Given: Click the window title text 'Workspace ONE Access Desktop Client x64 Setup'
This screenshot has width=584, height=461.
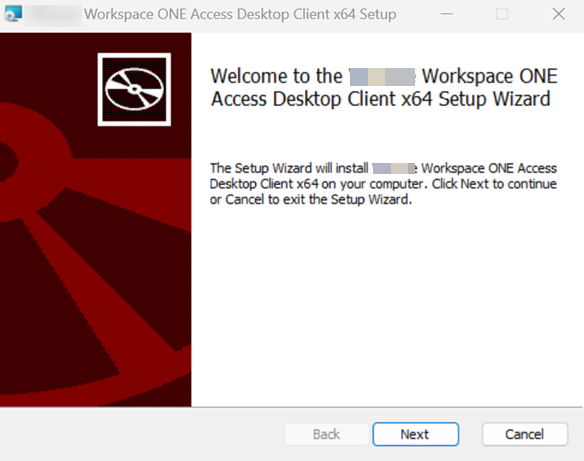Looking at the screenshot, I should point(240,15).
